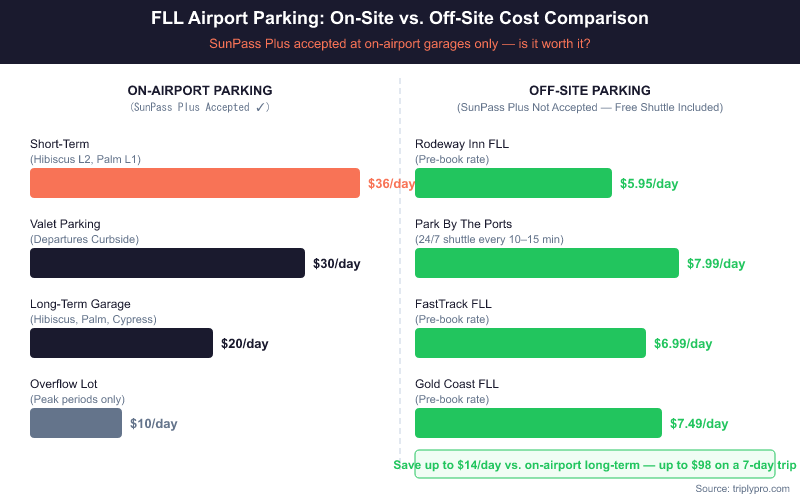Select the FastTrack FLL green bar

coord(530,343)
